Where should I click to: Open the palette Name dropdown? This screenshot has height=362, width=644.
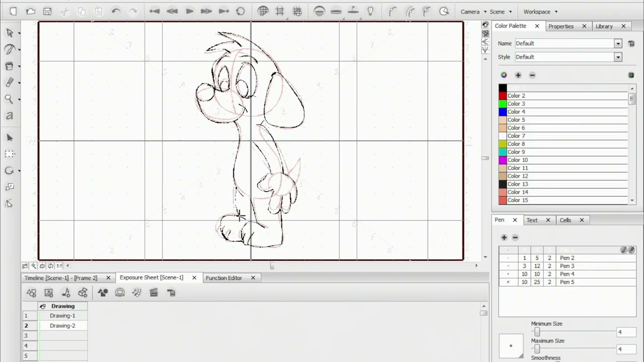(618, 44)
